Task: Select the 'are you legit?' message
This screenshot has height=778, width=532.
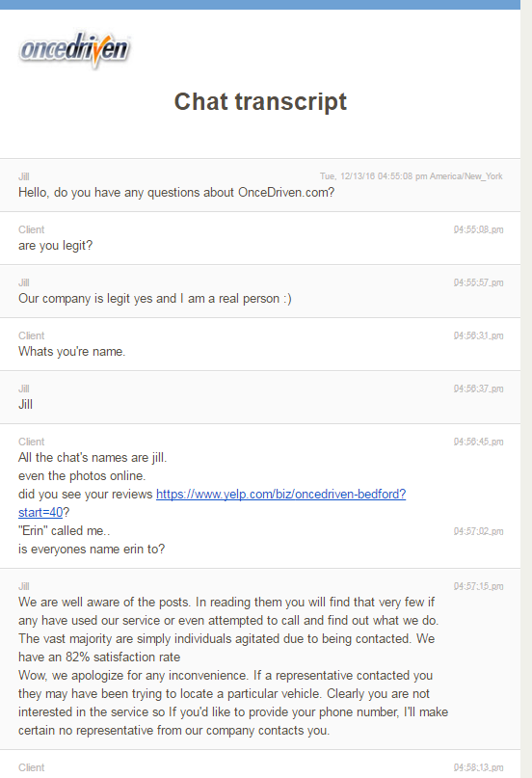Action: (56, 246)
